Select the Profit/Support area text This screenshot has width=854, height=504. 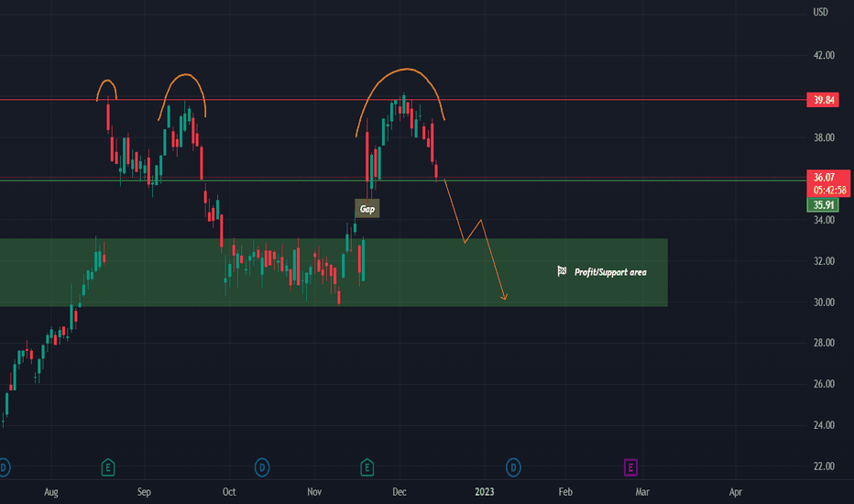pyautogui.click(x=610, y=272)
